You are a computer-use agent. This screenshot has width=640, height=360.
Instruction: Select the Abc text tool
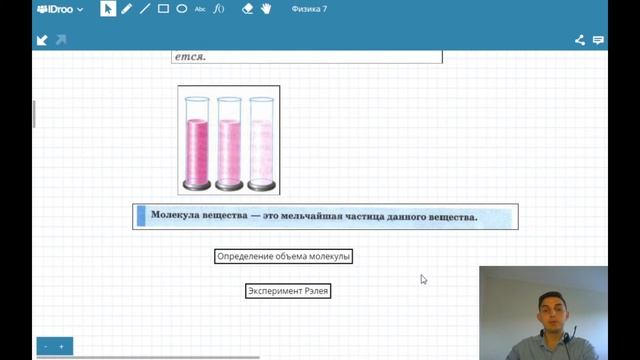(200, 9)
